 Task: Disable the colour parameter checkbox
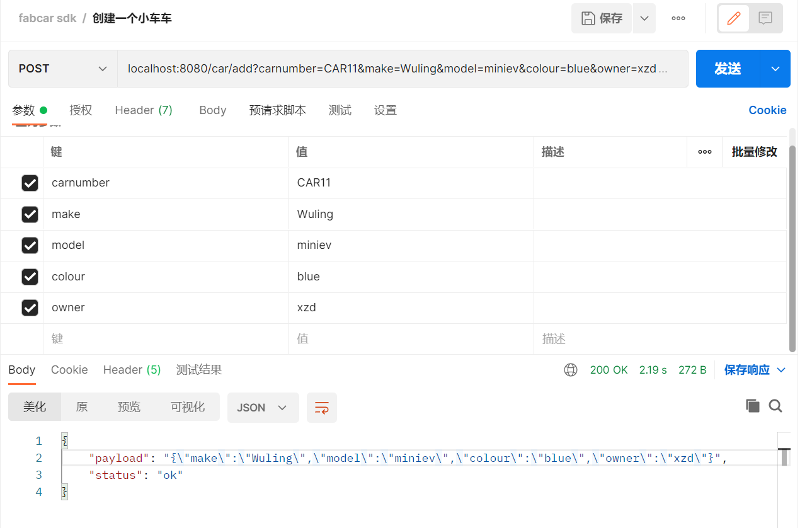click(30, 276)
